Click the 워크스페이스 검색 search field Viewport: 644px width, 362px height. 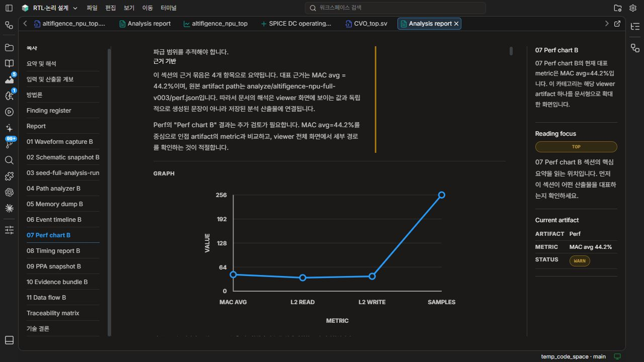click(395, 8)
